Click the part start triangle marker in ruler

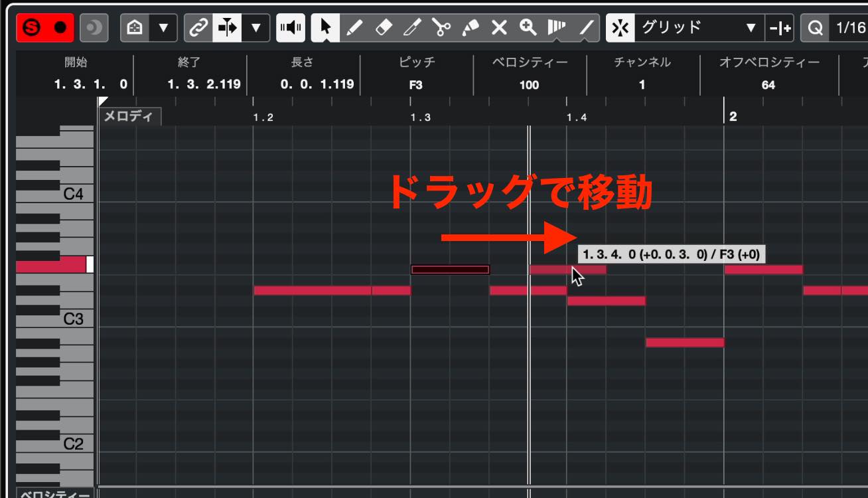tap(103, 102)
